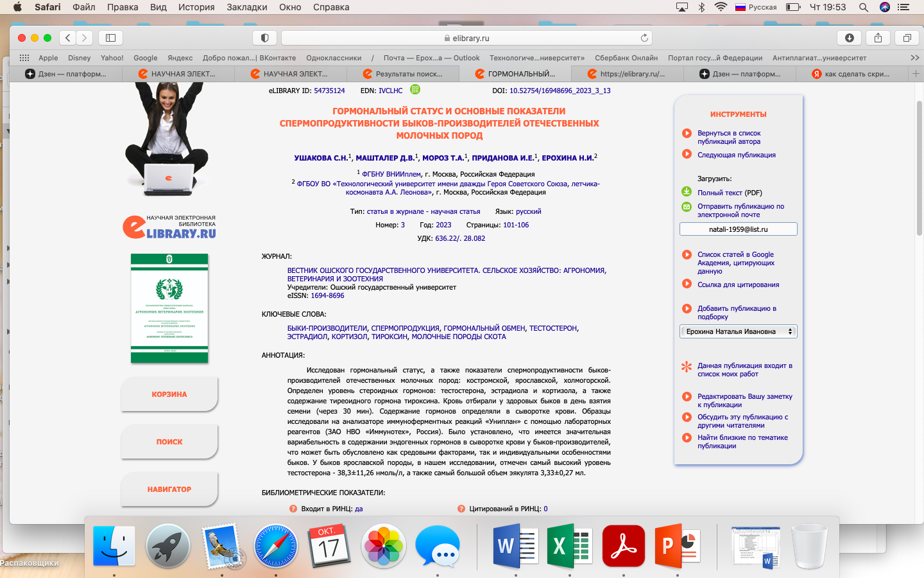Viewport: 924px width, 578px height.
Task: Open Вернуться в список публикаций автора link
Action: click(x=729, y=137)
